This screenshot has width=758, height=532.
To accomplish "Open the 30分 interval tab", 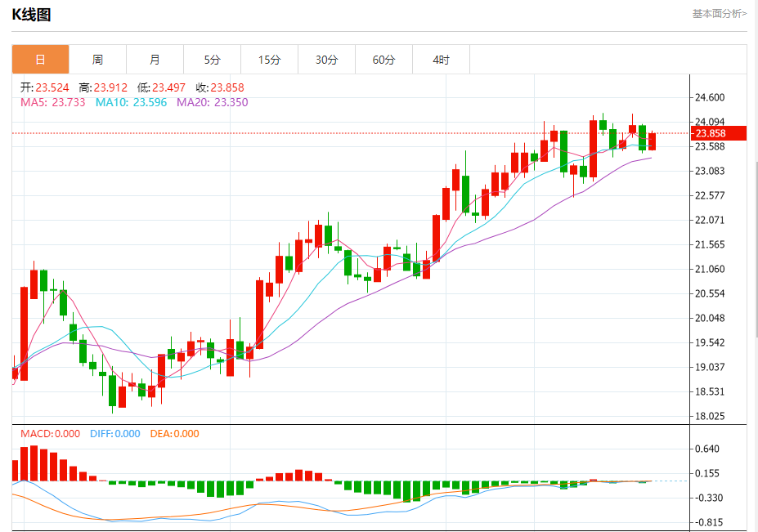I will [x=327, y=60].
